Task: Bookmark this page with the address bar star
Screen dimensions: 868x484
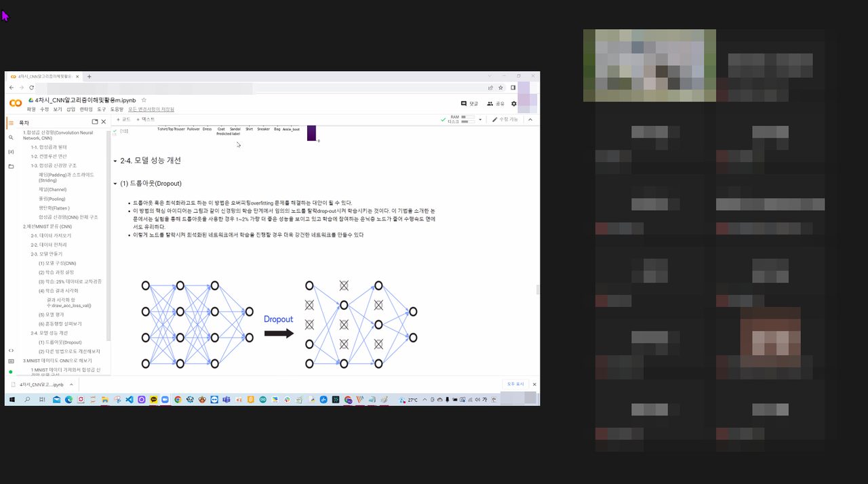Action: pos(500,87)
